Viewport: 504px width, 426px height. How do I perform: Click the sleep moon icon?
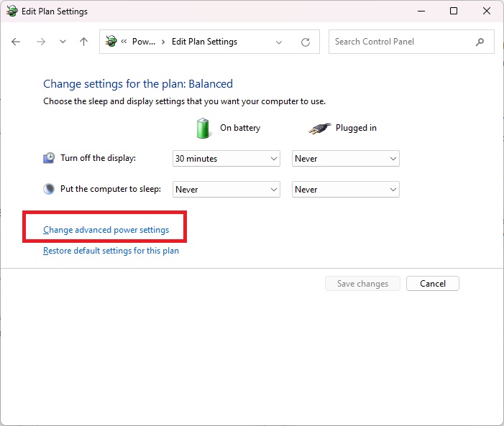pos(49,189)
